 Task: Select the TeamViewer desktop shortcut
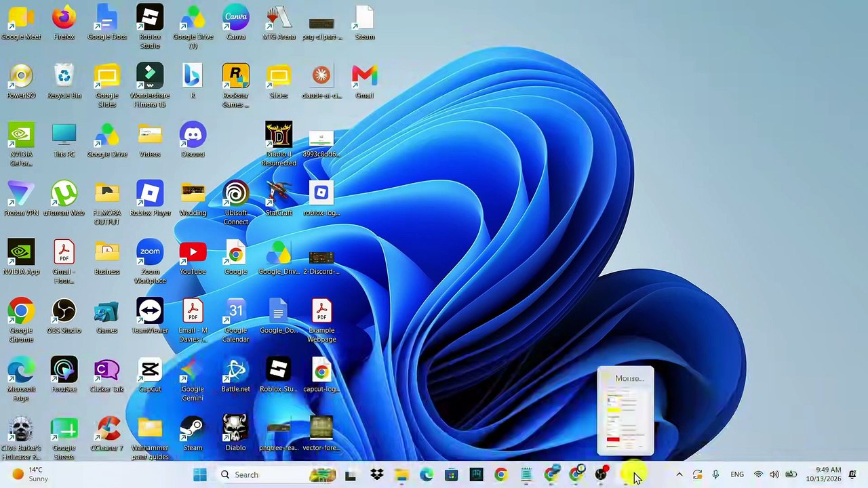point(150,317)
